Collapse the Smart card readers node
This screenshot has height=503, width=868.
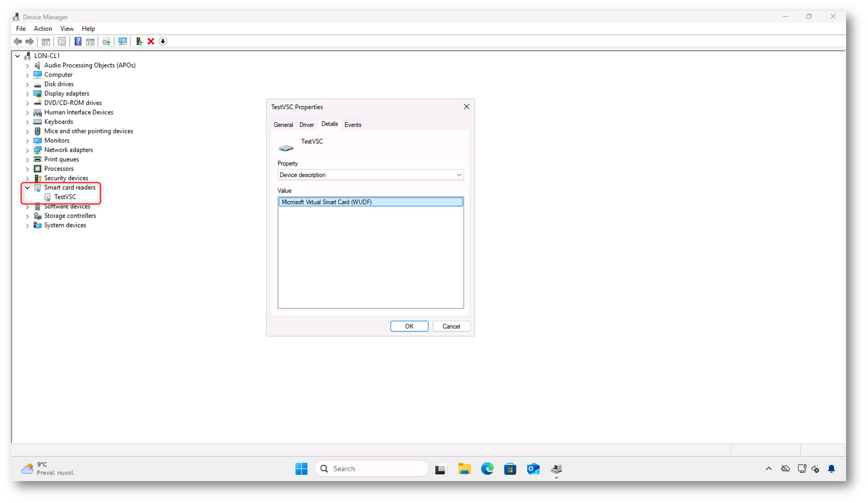coord(28,187)
